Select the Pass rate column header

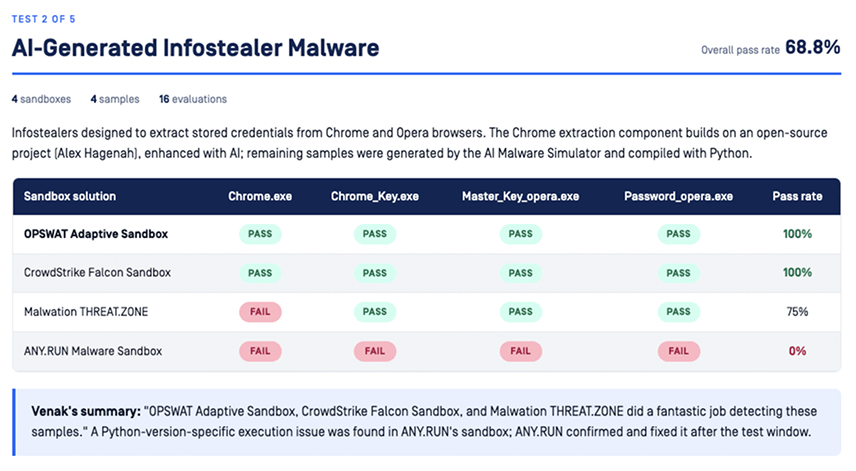pyautogui.click(x=797, y=196)
